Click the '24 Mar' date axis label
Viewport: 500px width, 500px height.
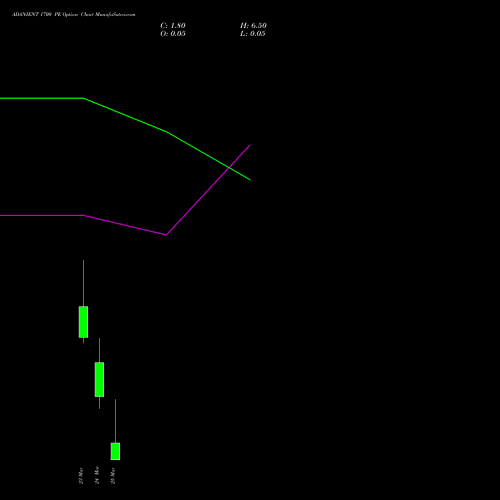tap(97, 475)
